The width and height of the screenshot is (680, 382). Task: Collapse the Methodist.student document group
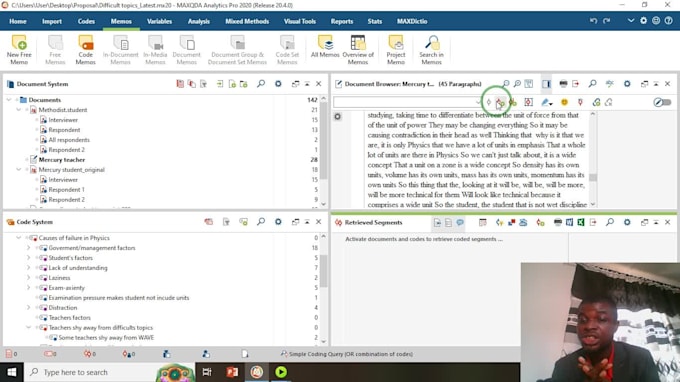19,110
